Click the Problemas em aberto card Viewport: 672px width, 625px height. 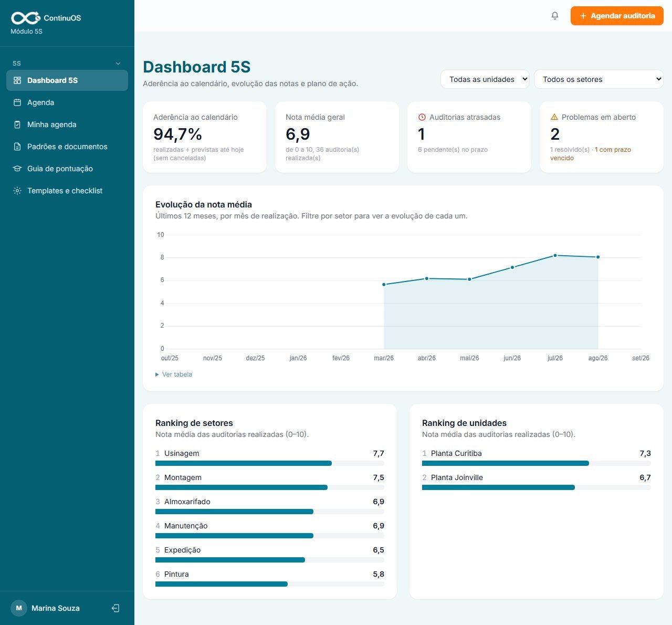[602, 137]
